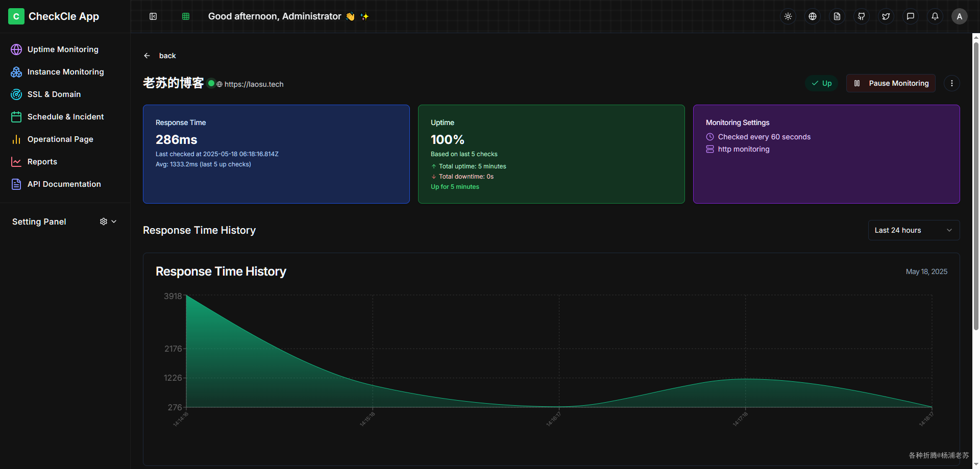Select Operational Page in sidebar
The image size is (980, 469).
65,139
